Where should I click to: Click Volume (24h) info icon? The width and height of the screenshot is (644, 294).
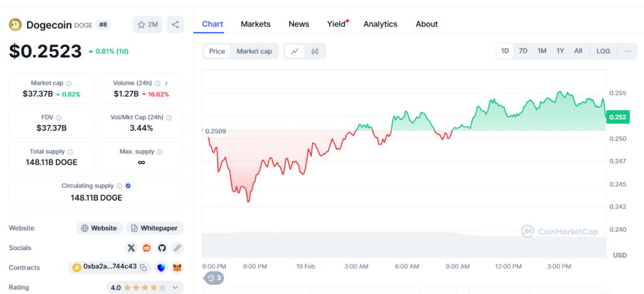[158, 84]
